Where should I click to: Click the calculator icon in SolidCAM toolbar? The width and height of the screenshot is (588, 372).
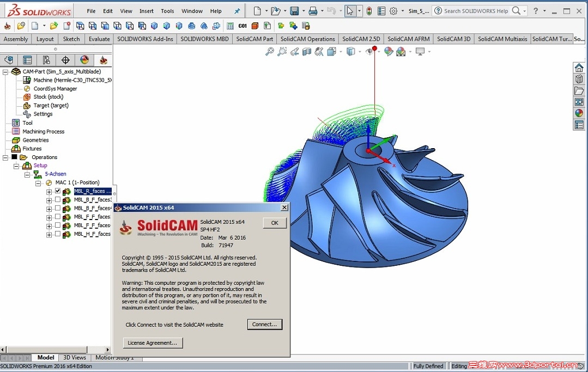(231, 26)
